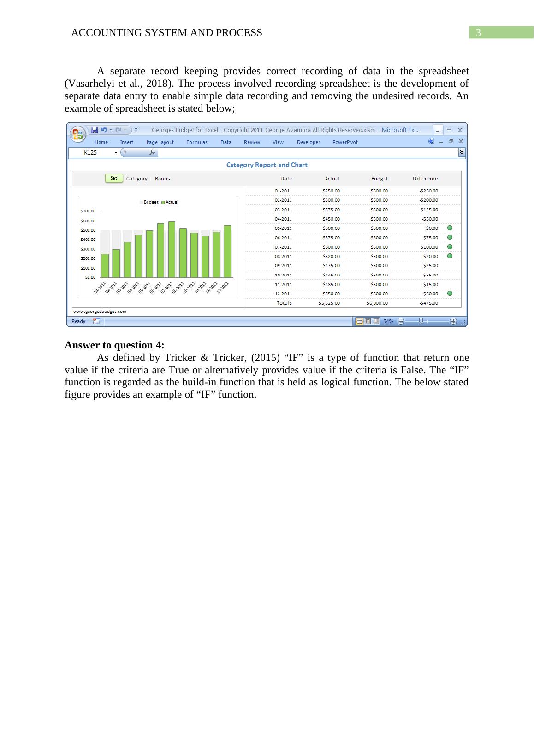Open the www.georgesbudget.com link
The height and width of the screenshot is (756, 534).
pos(100,312)
